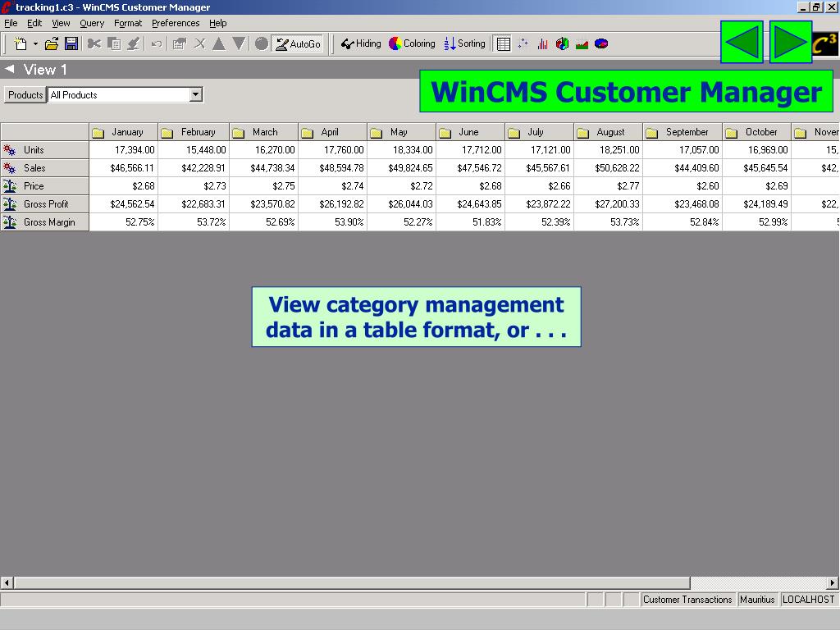Go to next slide green arrow
The image size is (840, 630).
pos(791,43)
